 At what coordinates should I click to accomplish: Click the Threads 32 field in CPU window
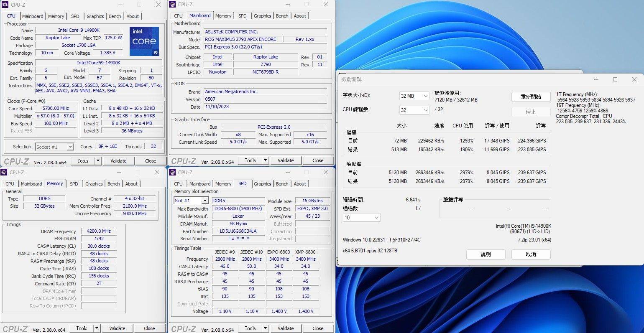pos(153,147)
